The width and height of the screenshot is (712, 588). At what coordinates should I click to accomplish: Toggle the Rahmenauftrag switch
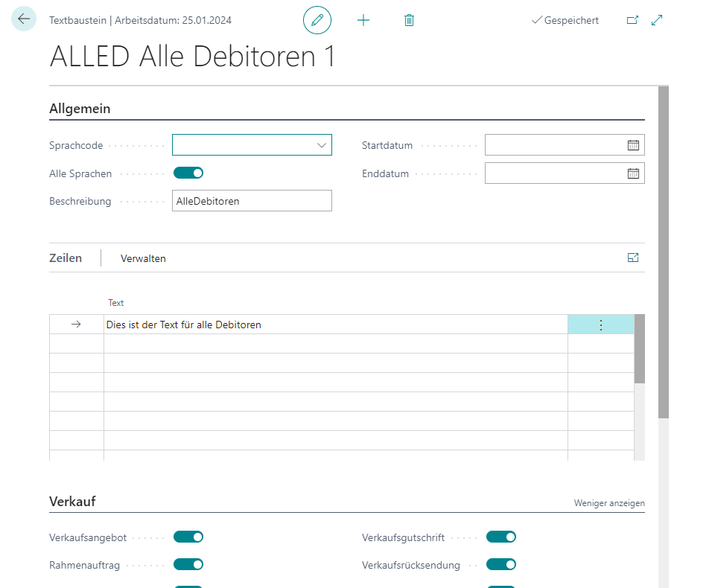click(188, 565)
